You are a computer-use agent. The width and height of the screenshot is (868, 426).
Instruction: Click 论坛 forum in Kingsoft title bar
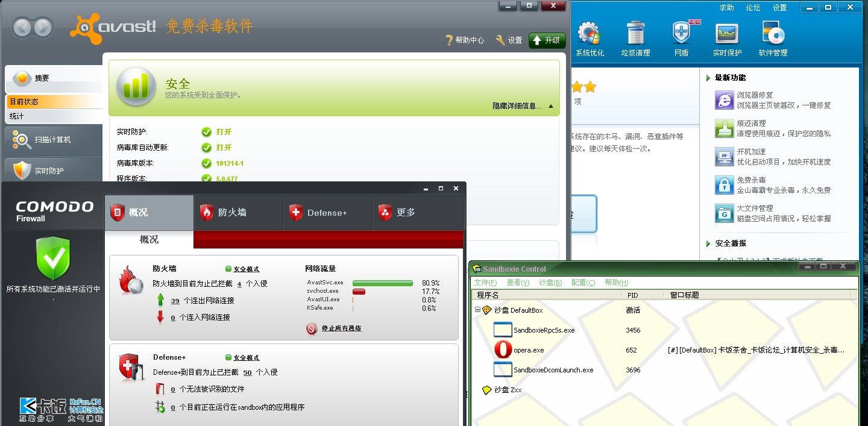pyautogui.click(x=753, y=8)
